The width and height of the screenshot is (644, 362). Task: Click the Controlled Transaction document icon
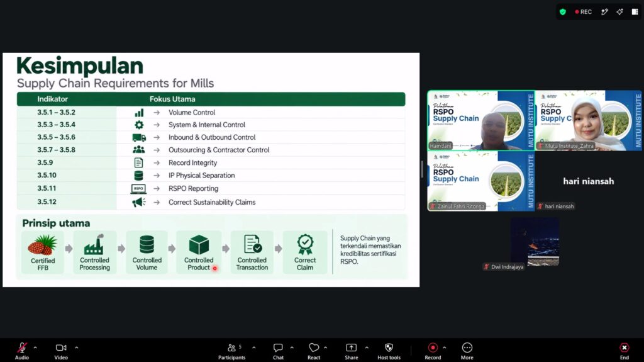click(x=252, y=244)
